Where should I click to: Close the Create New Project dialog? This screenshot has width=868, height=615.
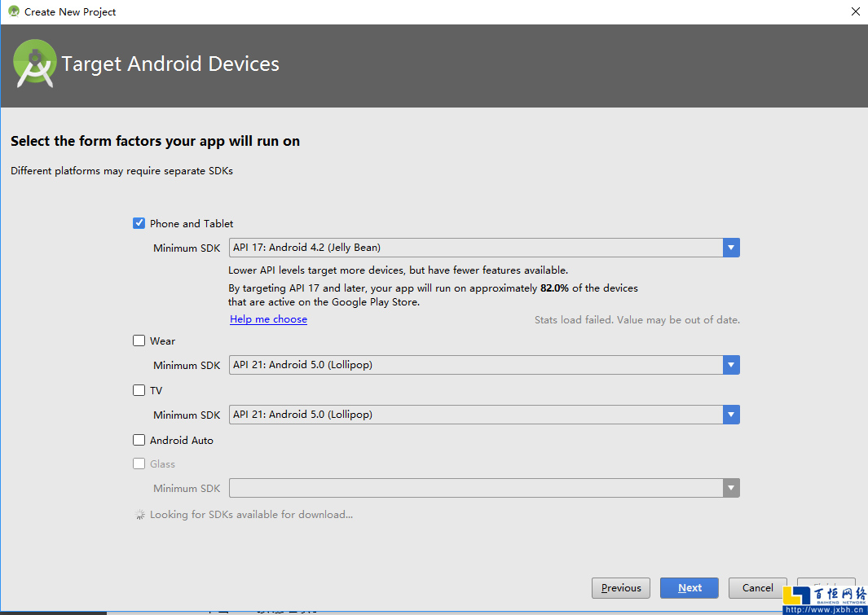[x=855, y=11]
